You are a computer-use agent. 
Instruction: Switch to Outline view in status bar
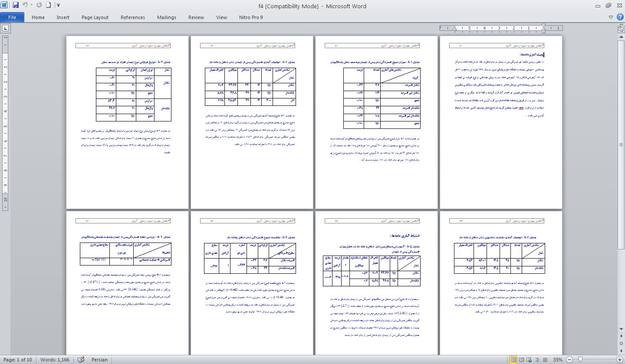click(x=537, y=360)
